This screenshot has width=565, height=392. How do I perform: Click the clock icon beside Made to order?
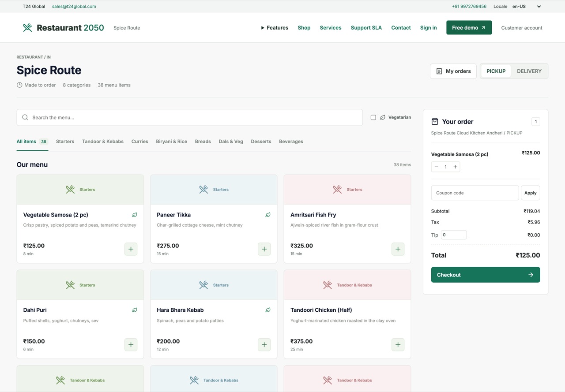point(19,85)
